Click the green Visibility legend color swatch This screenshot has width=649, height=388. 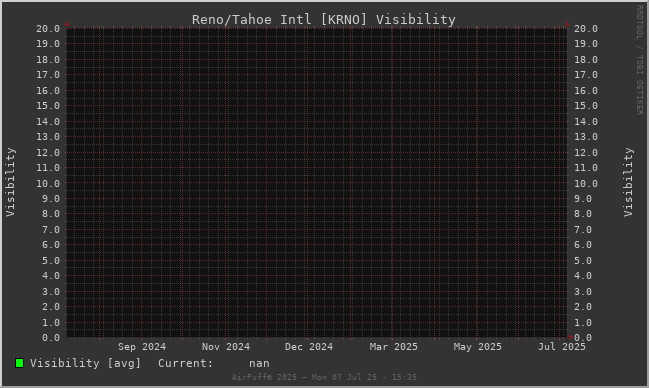click(x=19, y=363)
